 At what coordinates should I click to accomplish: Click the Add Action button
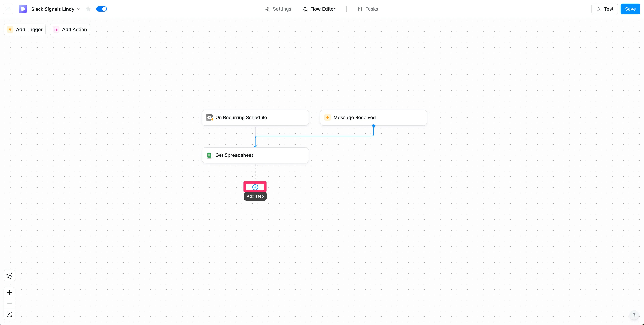click(70, 30)
